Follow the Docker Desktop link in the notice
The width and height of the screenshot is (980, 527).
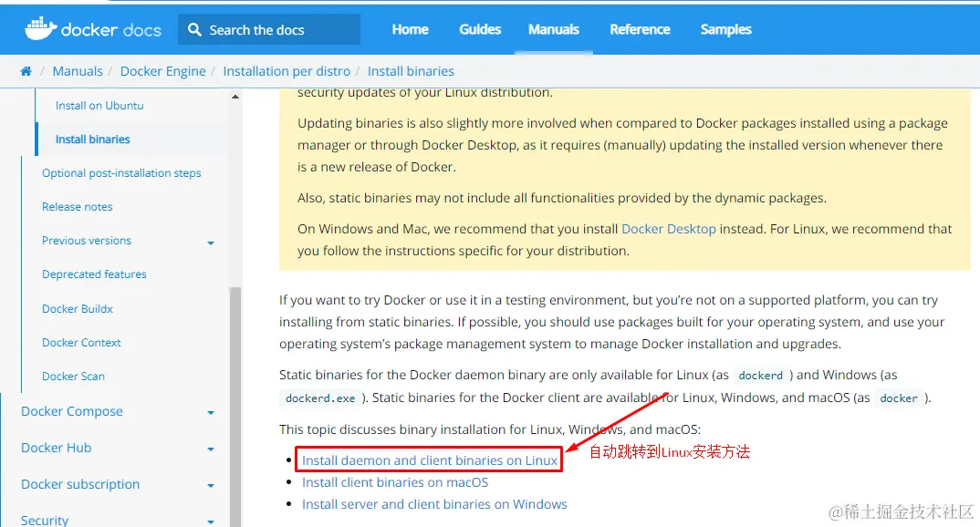(669, 229)
